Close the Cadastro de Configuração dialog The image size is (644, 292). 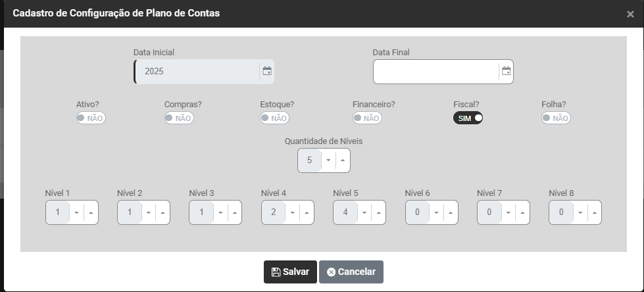tap(630, 14)
